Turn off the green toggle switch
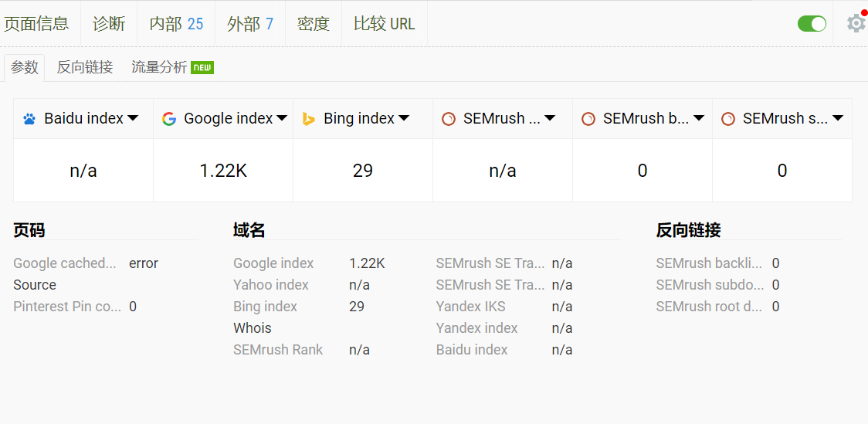 point(812,24)
